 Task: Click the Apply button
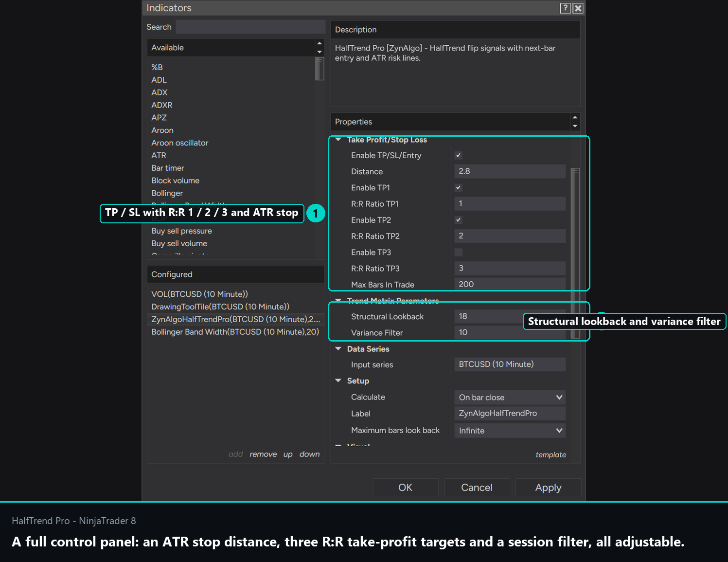pyautogui.click(x=548, y=488)
